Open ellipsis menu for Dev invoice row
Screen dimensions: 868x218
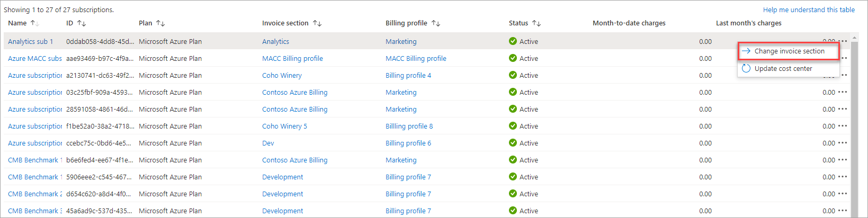[843, 143]
